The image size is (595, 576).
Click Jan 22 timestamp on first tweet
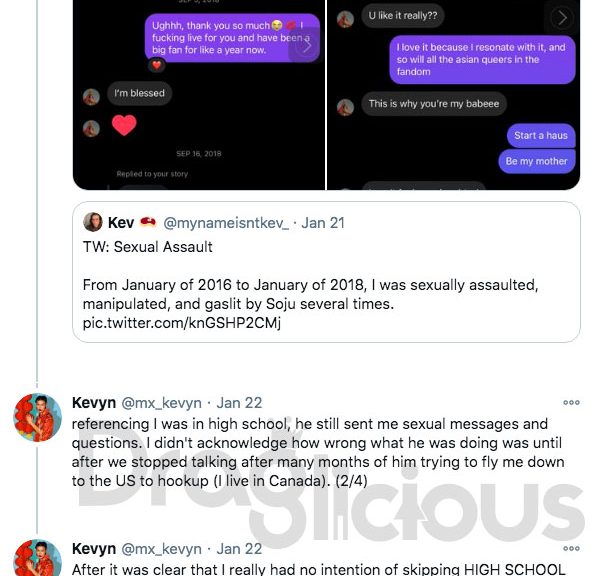239,403
